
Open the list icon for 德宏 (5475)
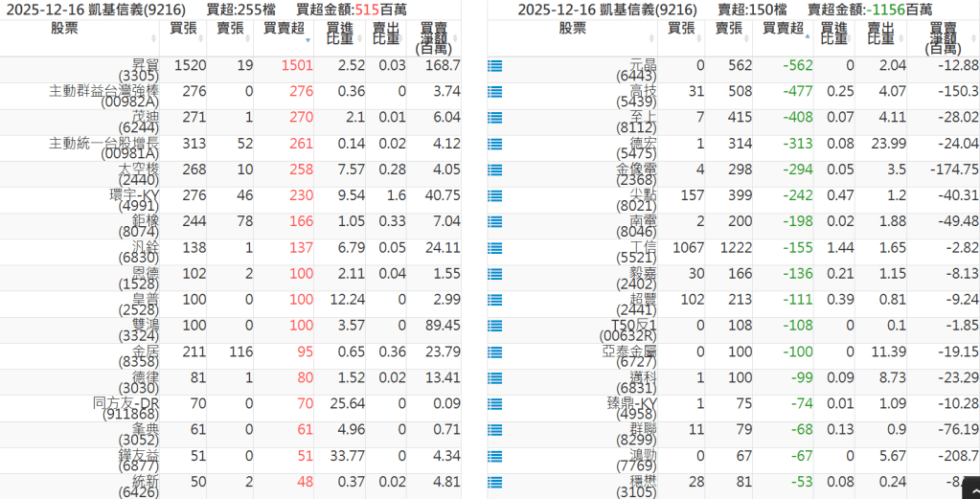click(495, 144)
